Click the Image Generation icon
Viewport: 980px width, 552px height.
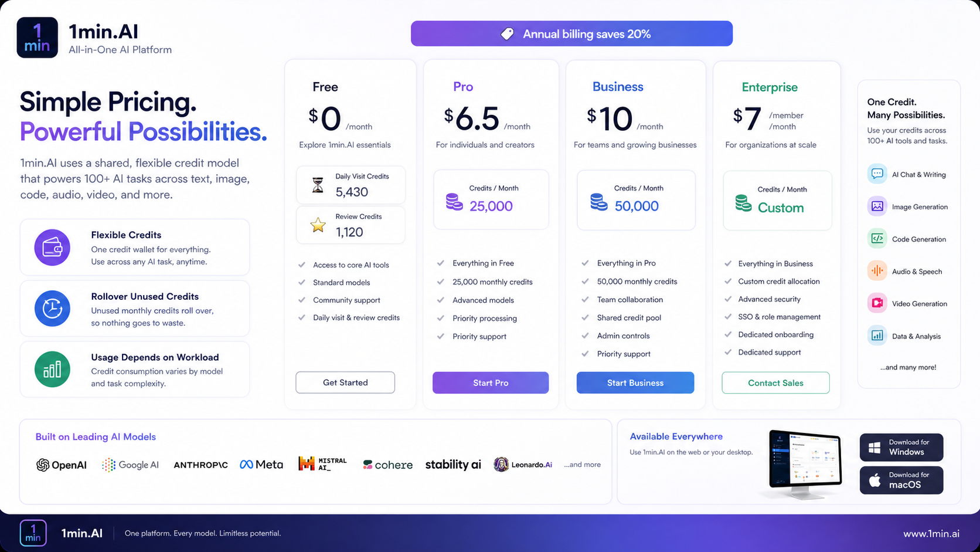877,206
